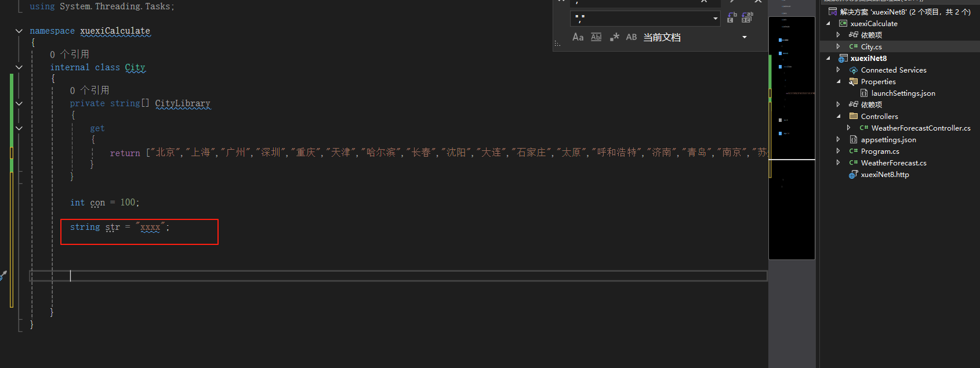The width and height of the screenshot is (980, 368).
Task: Click the return keyword
Action: click(125, 153)
